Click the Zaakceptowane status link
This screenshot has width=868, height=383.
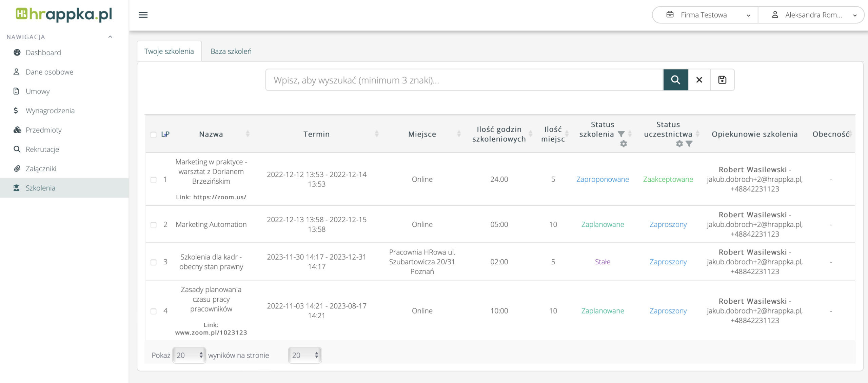[x=668, y=180]
